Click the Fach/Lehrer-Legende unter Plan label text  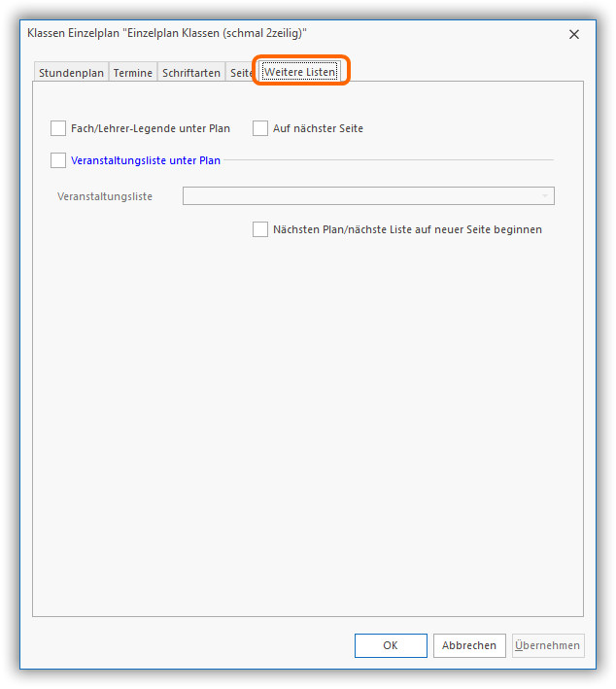[151, 128]
